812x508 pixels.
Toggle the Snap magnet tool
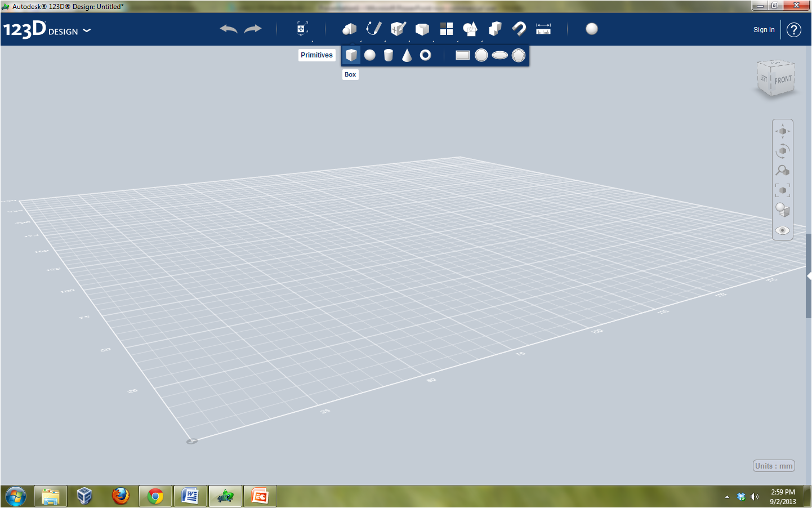tap(519, 29)
